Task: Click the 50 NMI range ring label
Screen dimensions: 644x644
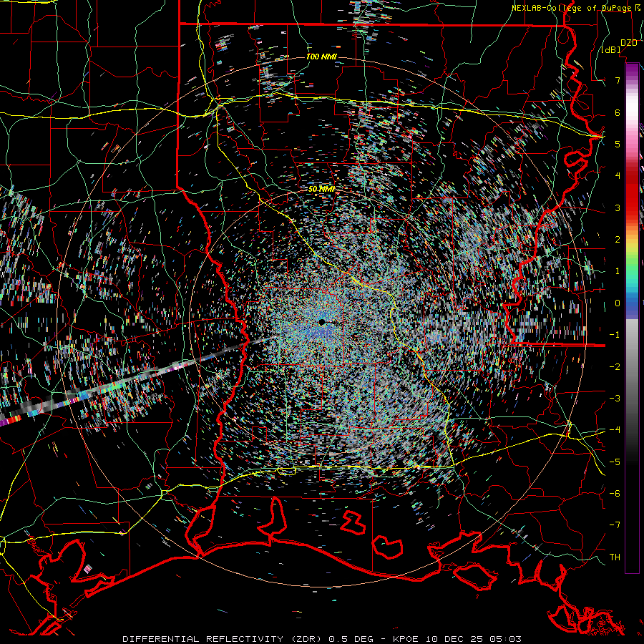Action: point(321,189)
